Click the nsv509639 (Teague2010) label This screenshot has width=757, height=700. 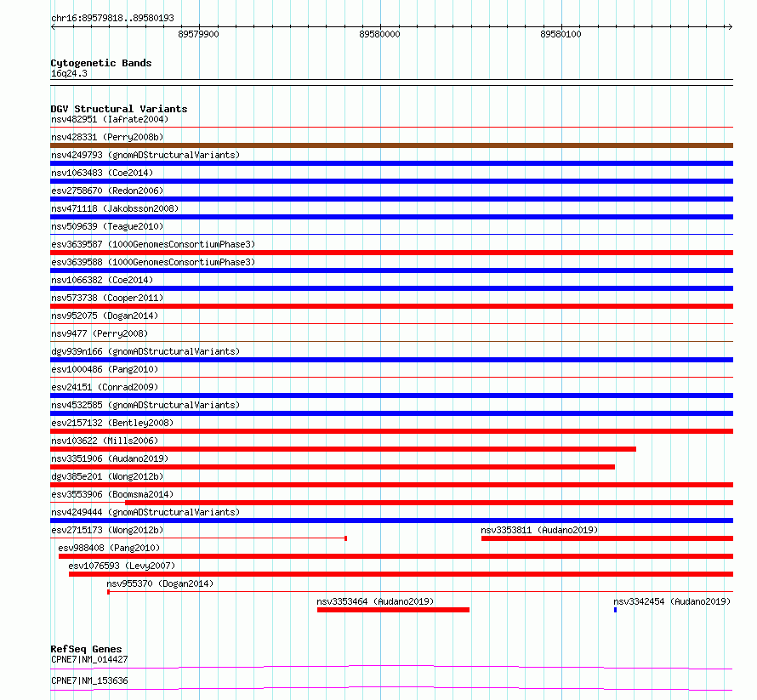pyautogui.click(x=107, y=226)
